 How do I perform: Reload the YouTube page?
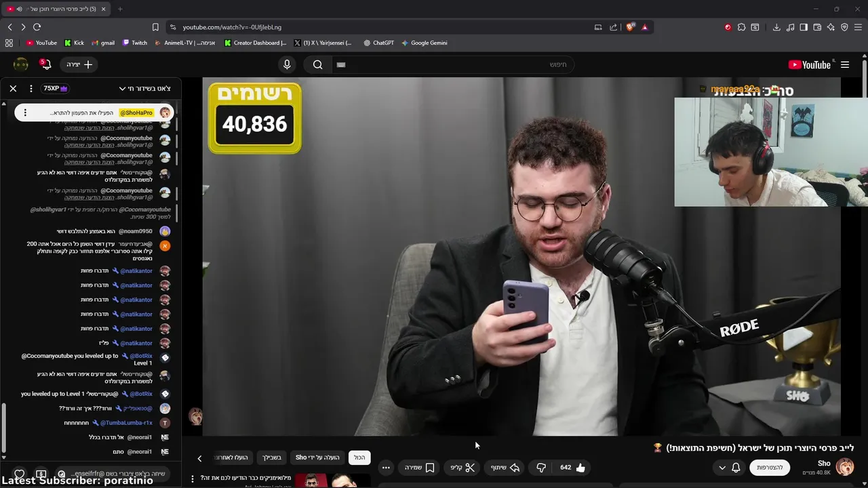click(x=37, y=27)
